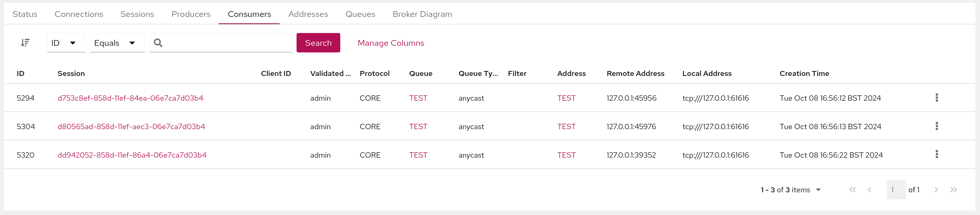Screen dimensions: 980x215
Task: Go to next page arrow
Action: click(936, 190)
